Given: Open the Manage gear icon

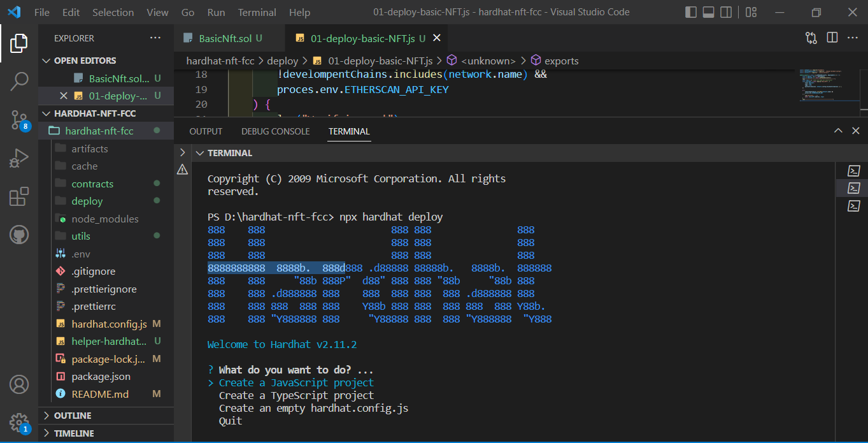Looking at the screenshot, I should 19,423.
